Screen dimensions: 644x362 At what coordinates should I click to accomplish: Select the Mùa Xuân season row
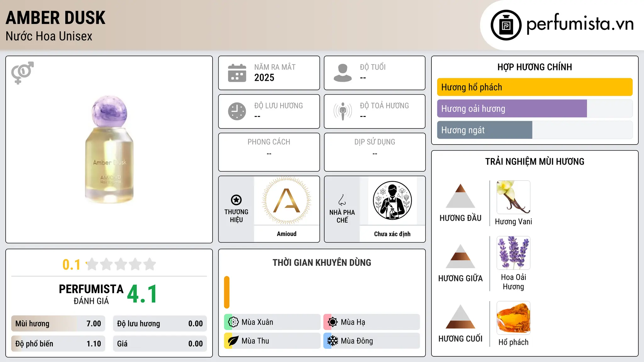point(272,322)
